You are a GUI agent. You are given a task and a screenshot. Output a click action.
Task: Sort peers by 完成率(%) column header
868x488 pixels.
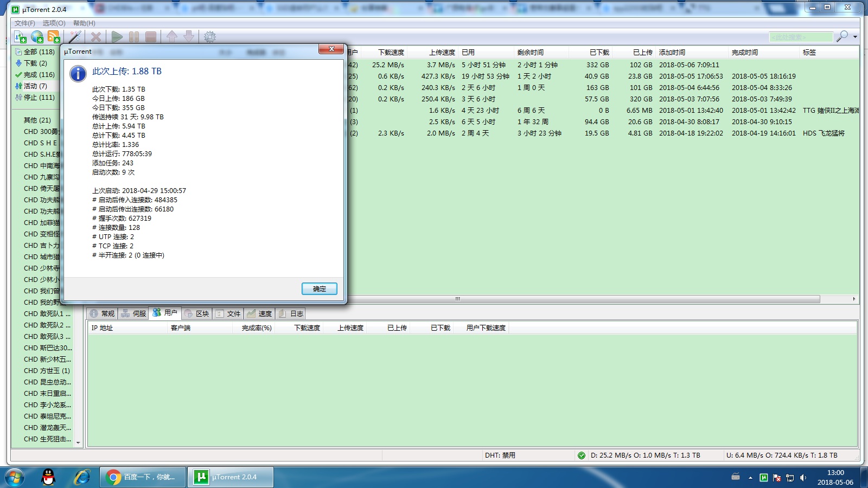pyautogui.click(x=254, y=328)
